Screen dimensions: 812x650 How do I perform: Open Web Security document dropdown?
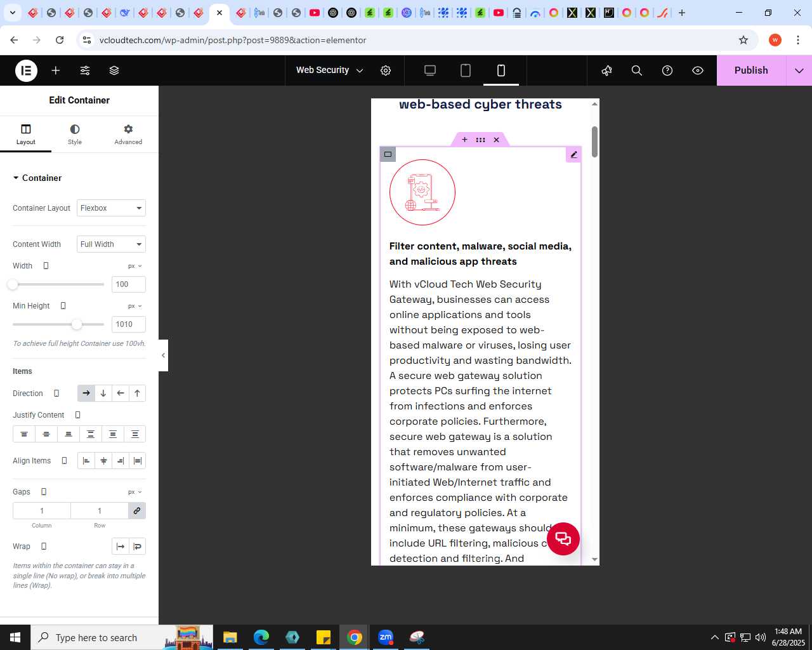[329, 70]
